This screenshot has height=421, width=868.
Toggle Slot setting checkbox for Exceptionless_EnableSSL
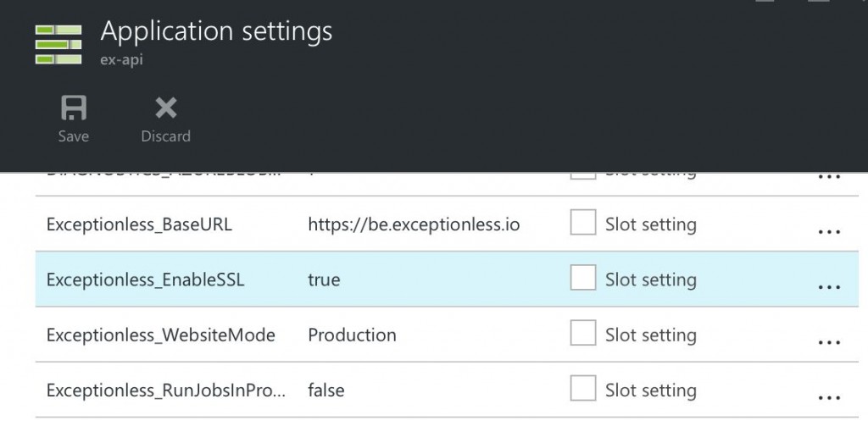tap(582, 279)
